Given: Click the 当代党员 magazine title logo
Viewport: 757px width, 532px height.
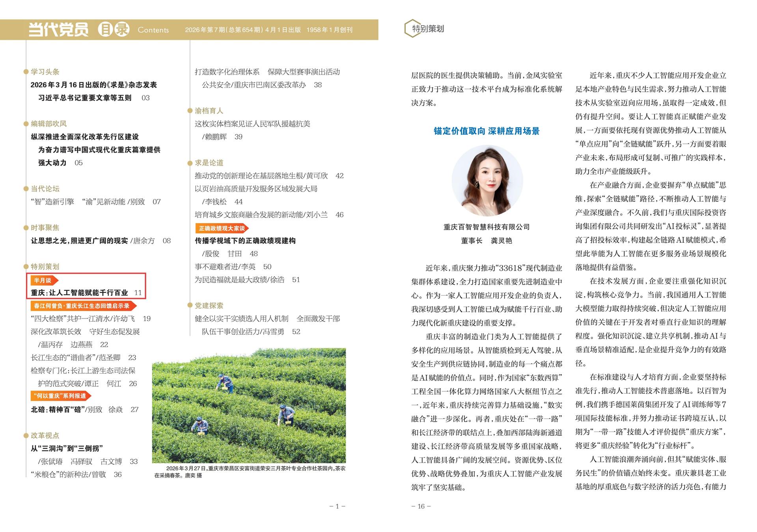Looking at the screenshot, I should [x=58, y=30].
